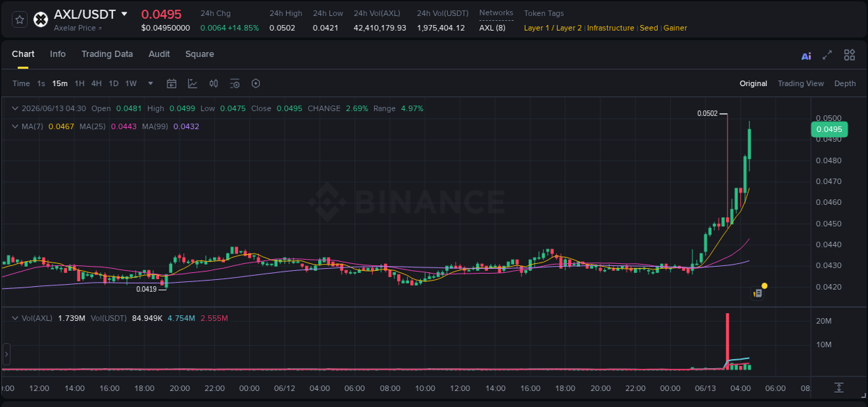Click the 24h Vol(AXL) value 42,410,179.93
This screenshot has height=407, width=868.
(380, 28)
